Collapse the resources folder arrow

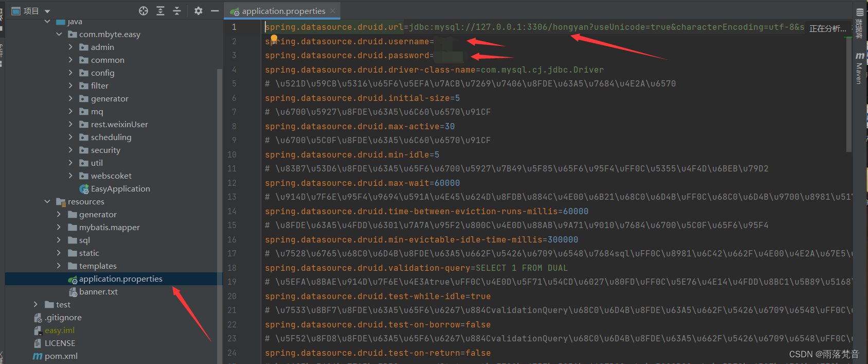tap(47, 201)
